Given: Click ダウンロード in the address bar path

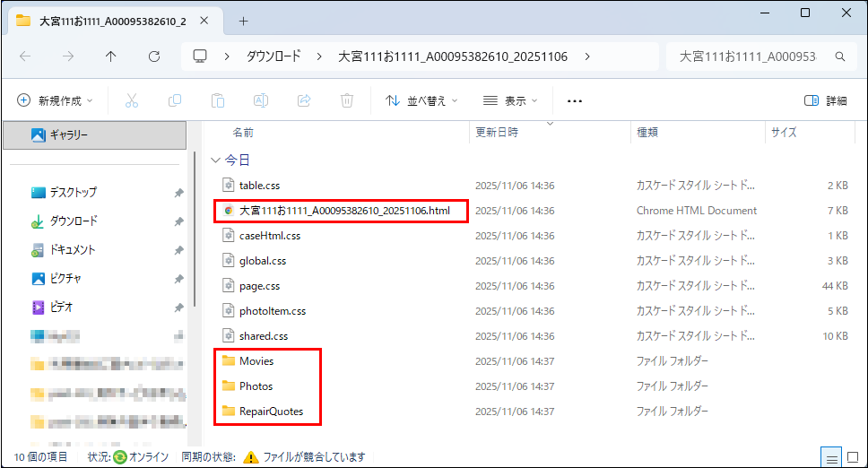Looking at the screenshot, I should point(273,56).
